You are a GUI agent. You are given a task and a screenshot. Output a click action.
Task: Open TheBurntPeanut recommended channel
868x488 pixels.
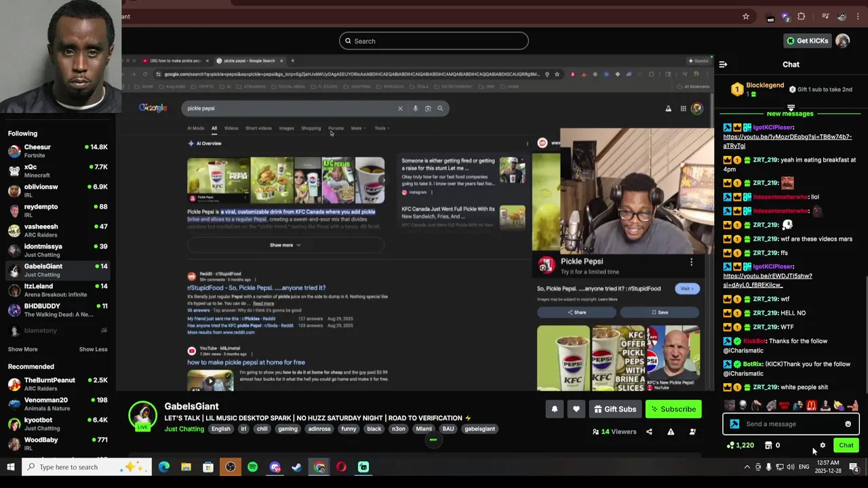point(58,384)
